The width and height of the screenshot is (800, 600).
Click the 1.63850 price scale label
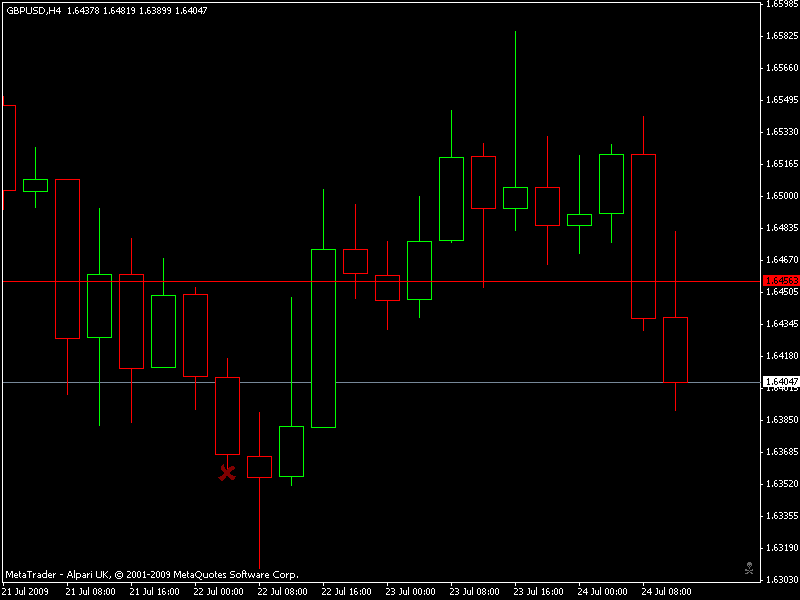(782, 420)
